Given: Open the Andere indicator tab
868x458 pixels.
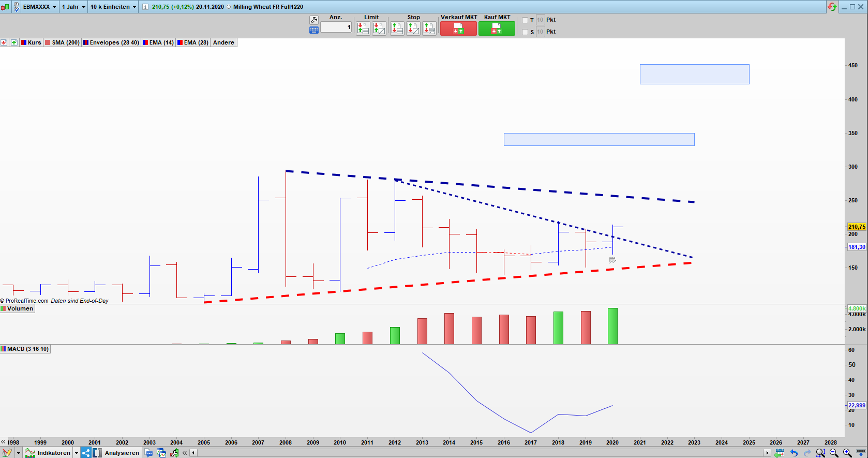Looking at the screenshot, I should click(223, 42).
